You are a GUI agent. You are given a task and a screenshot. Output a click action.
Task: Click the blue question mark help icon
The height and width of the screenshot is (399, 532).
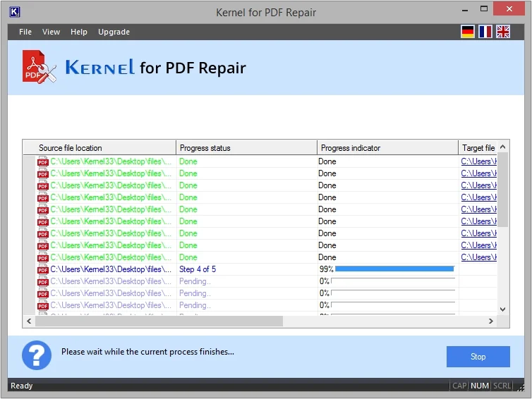pyautogui.click(x=37, y=355)
